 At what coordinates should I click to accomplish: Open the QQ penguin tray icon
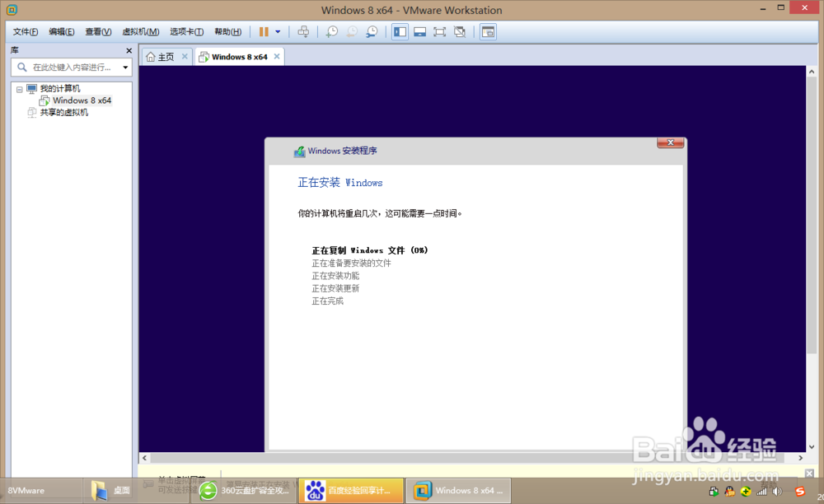[x=729, y=492]
